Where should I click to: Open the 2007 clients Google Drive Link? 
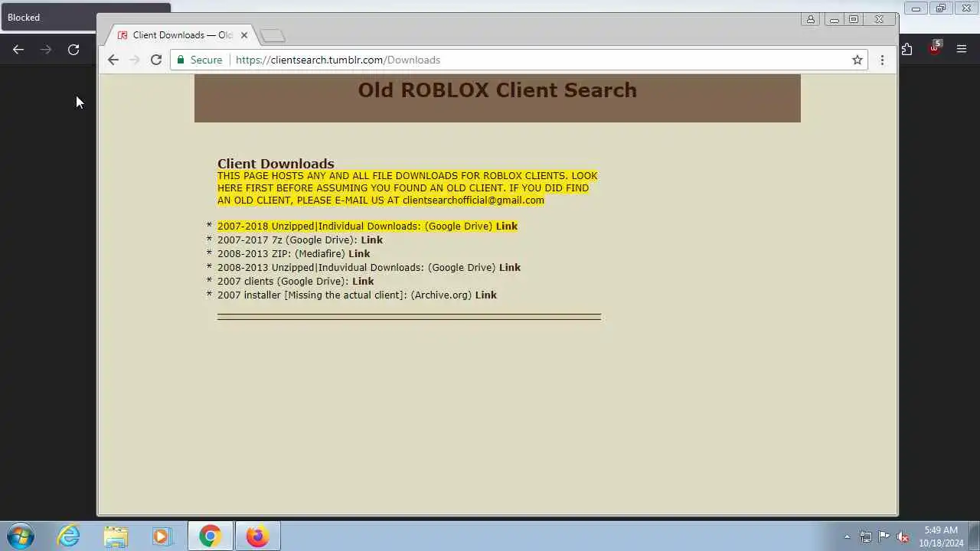tap(363, 281)
